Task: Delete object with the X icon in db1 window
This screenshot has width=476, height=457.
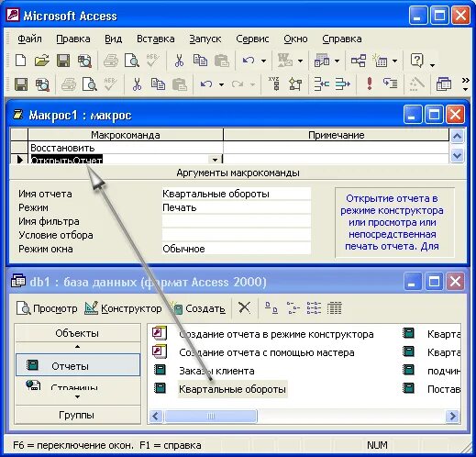Action: coord(244,307)
